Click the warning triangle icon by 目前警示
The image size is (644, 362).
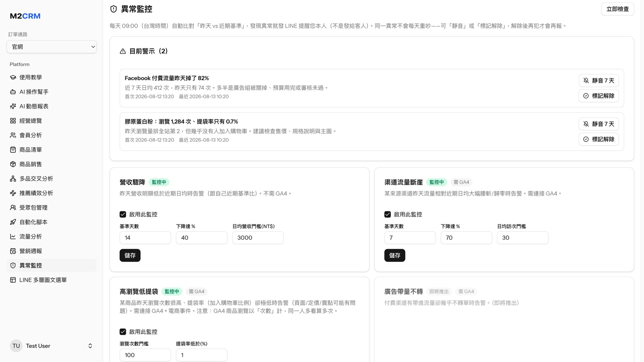123,51
